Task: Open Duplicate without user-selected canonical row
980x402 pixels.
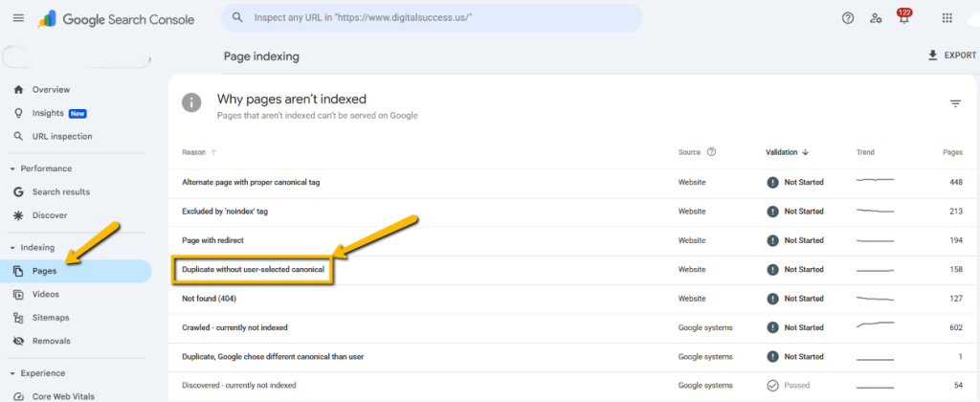Action: [x=570, y=270]
